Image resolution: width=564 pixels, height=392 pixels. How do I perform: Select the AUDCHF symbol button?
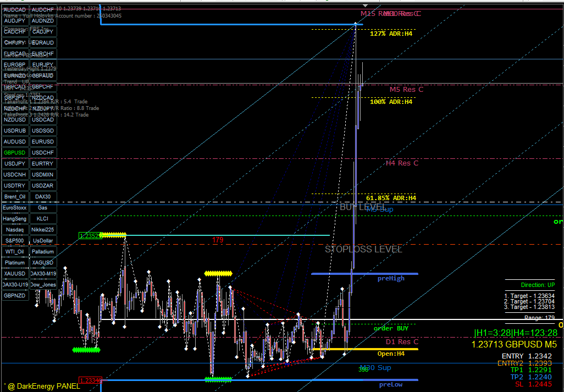tap(43, 10)
